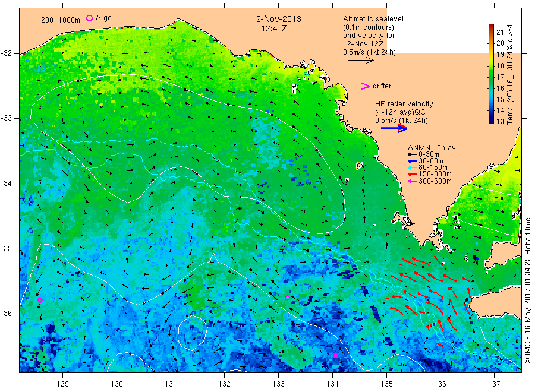535x392 pixels.
Task: Click the '80-150m' depth range label
Action: (433, 167)
